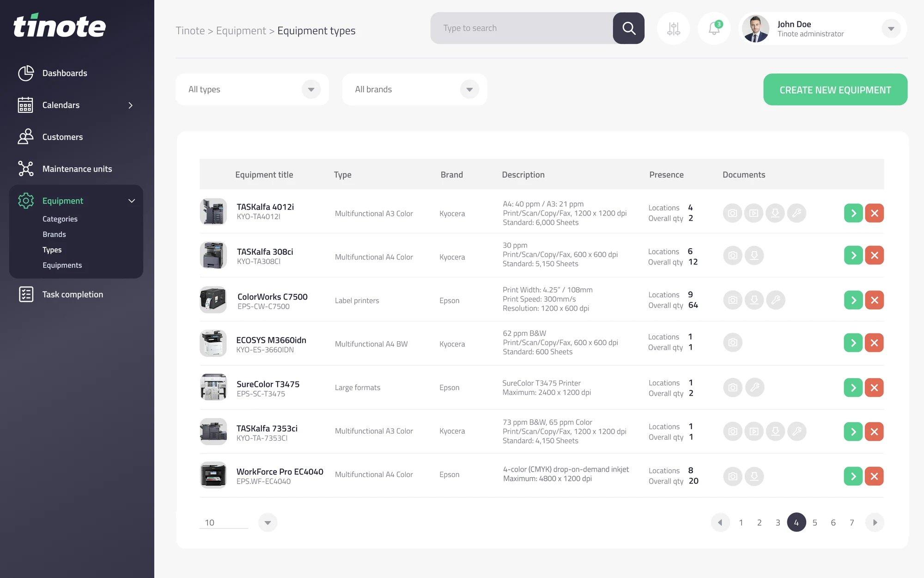924x578 pixels.
Task: Click the ColorWorks C7500 thumbnail
Action: (x=213, y=300)
